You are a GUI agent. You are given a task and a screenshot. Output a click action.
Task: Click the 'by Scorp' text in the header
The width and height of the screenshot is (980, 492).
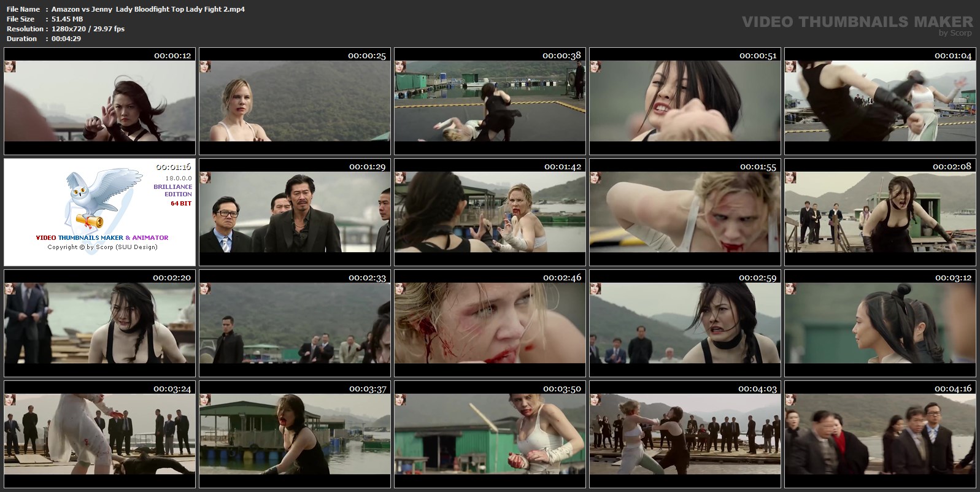coord(955,33)
